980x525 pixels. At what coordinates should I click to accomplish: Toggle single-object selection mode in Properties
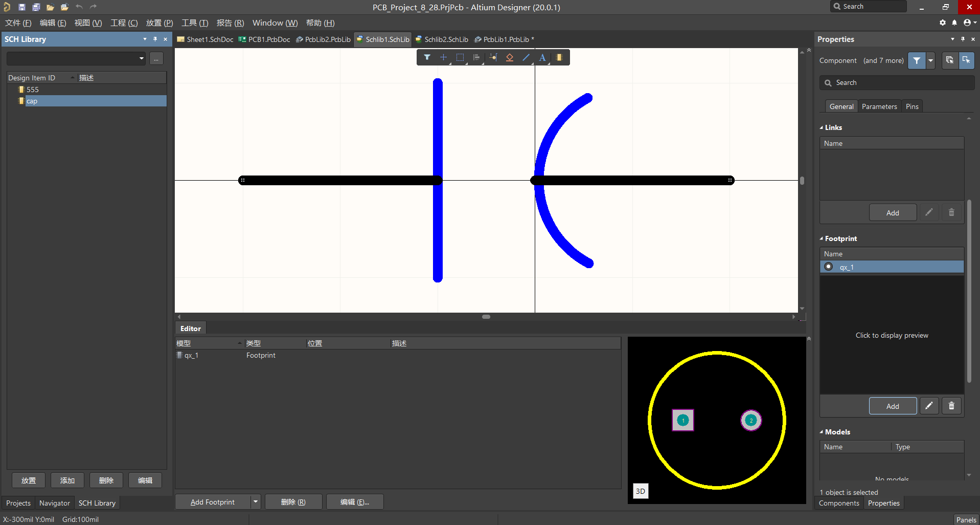pyautogui.click(x=966, y=60)
